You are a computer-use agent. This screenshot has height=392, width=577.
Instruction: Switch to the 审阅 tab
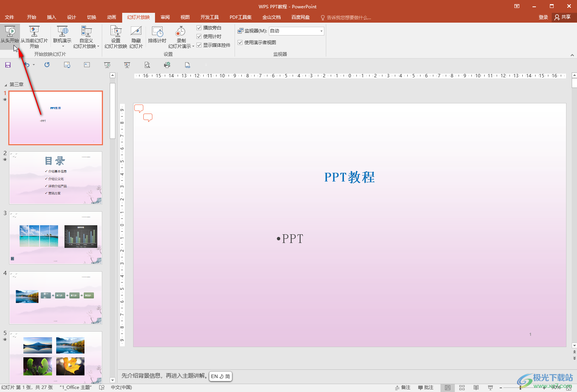(165, 17)
